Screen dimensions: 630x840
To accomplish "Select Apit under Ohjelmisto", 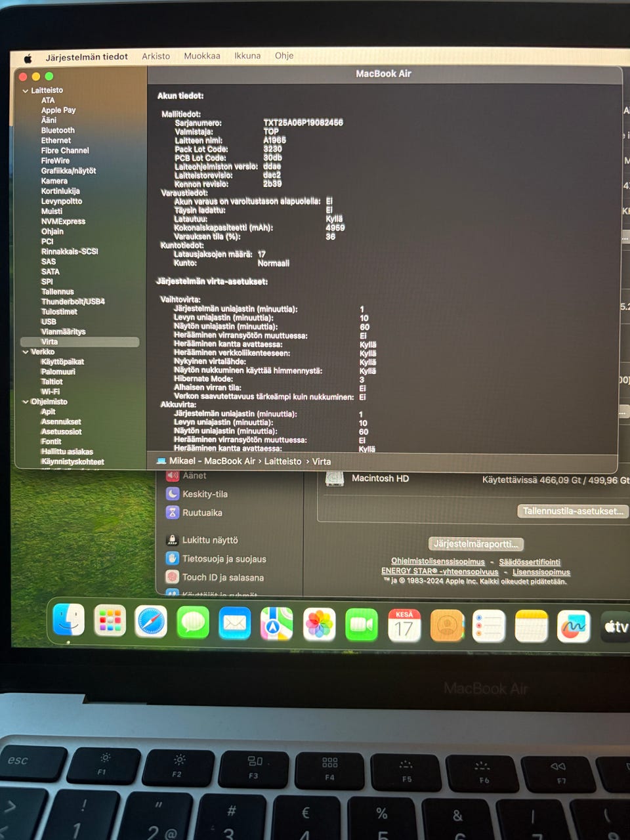I will click(x=48, y=411).
